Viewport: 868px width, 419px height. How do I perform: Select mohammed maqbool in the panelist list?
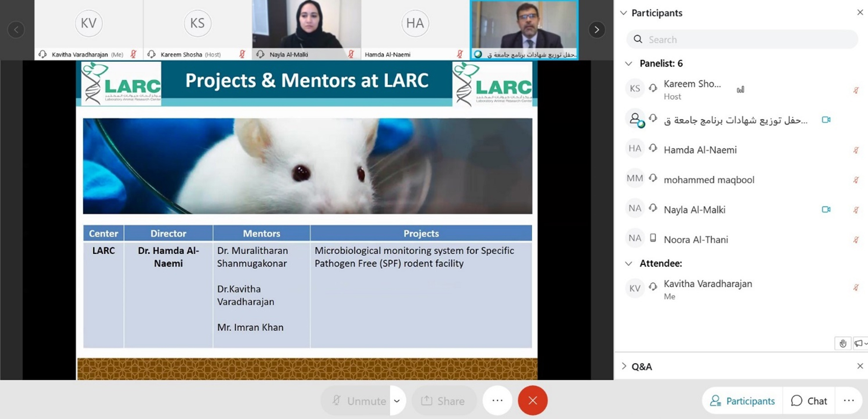tap(709, 180)
